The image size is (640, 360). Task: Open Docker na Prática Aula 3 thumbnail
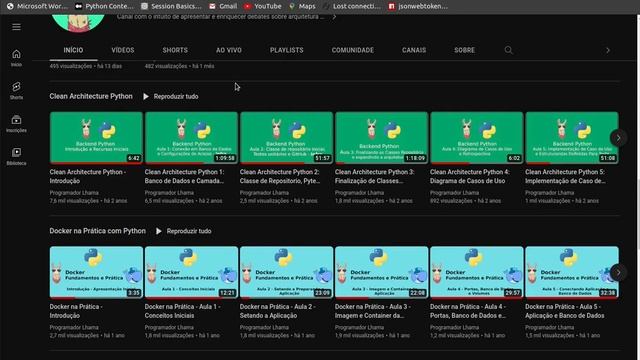coord(382,272)
